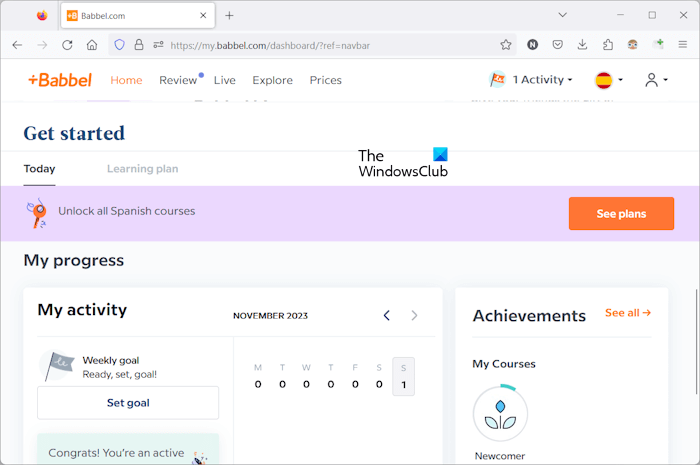The image size is (700, 465).
Task: Click the Firefox icon in title bar
Action: pos(42,16)
